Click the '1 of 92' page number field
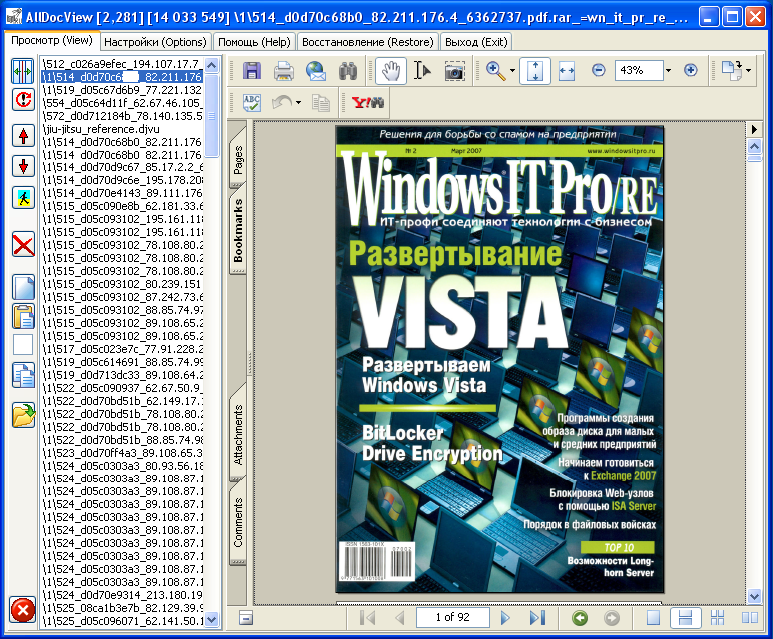Image resolution: width=773 pixels, height=639 pixels. pyautogui.click(x=453, y=617)
